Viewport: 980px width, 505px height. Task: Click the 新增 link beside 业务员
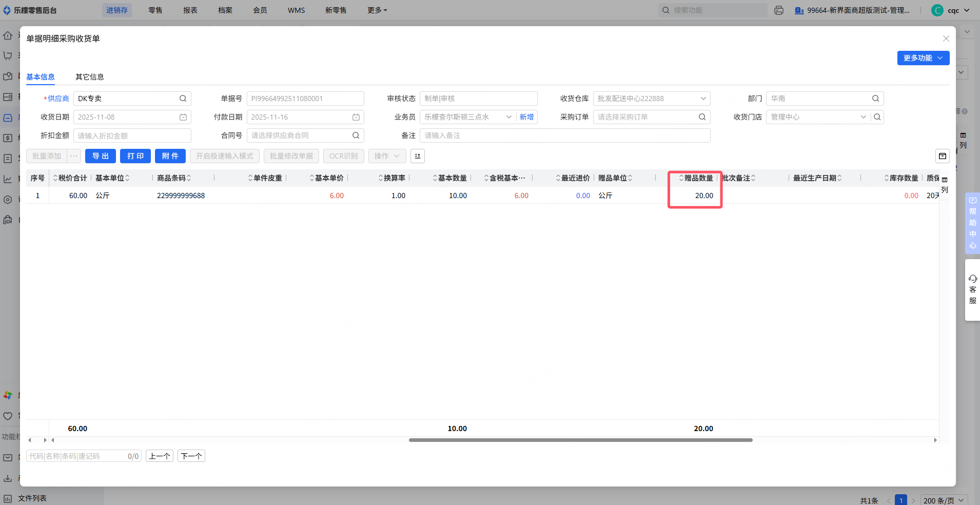pos(526,117)
